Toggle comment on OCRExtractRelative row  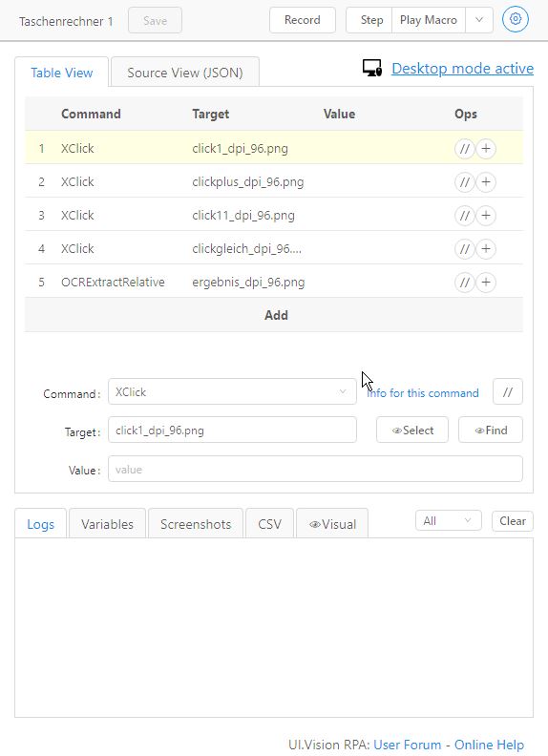465,282
